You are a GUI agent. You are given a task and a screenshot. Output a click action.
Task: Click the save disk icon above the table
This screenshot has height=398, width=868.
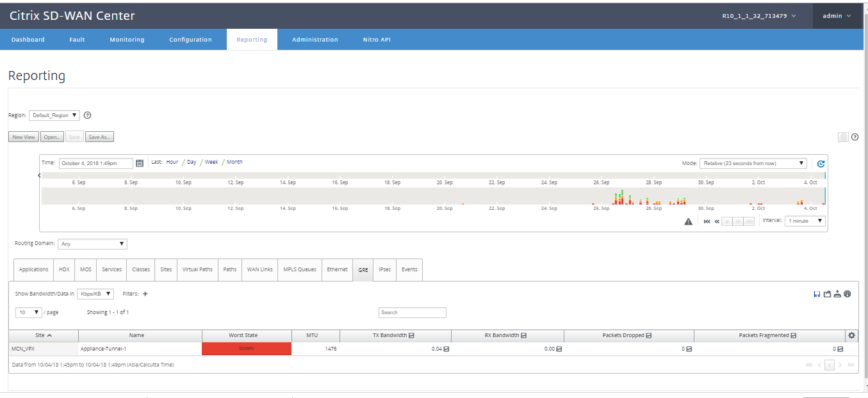tap(817, 294)
